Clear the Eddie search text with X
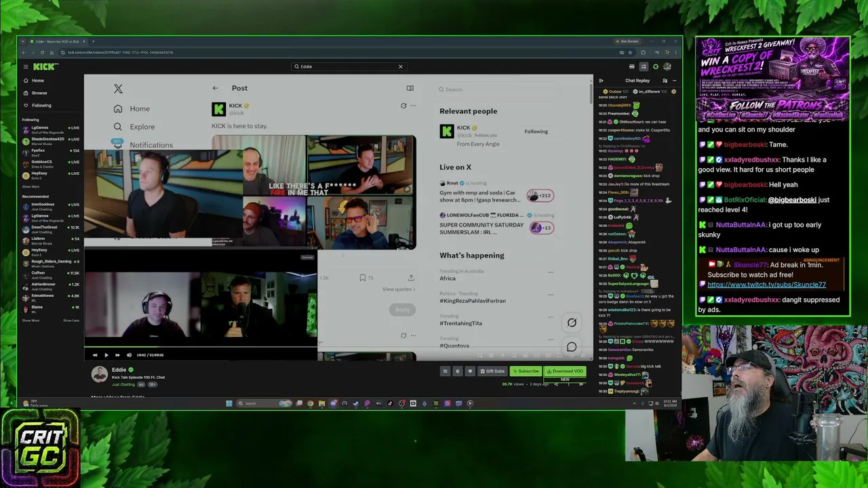The height and width of the screenshot is (488, 868). [x=400, y=66]
